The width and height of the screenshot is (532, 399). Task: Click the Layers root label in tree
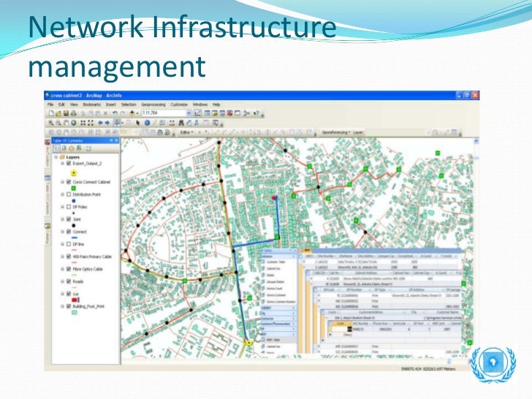click(x=72, y=157)
